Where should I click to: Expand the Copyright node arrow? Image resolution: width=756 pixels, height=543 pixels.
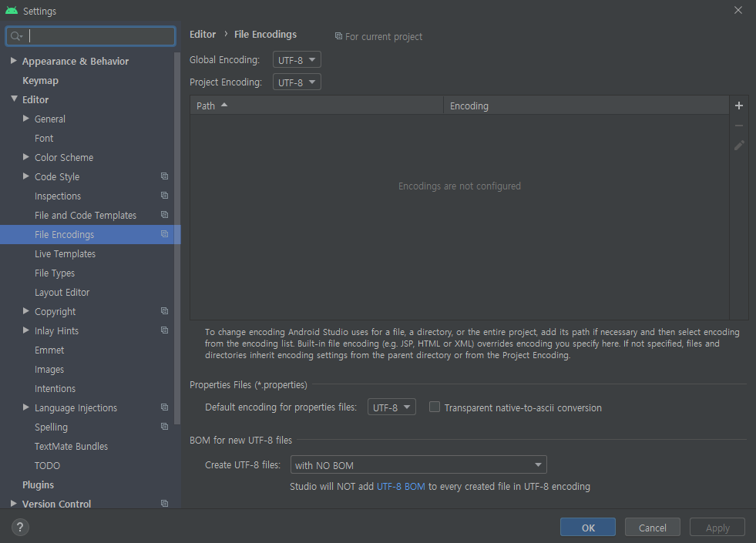(x=26, y=311)
